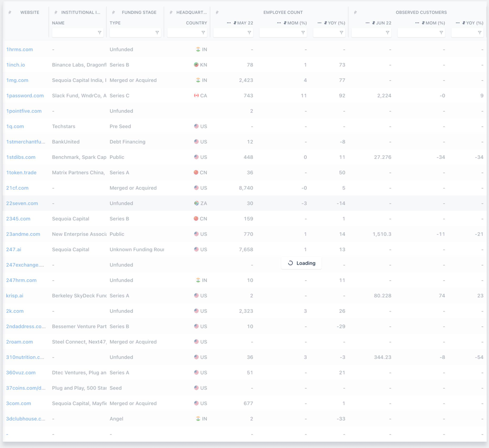Pin the Funding Stage column group
The width and height of the screenshot is (489, 448).
point(113,13)
